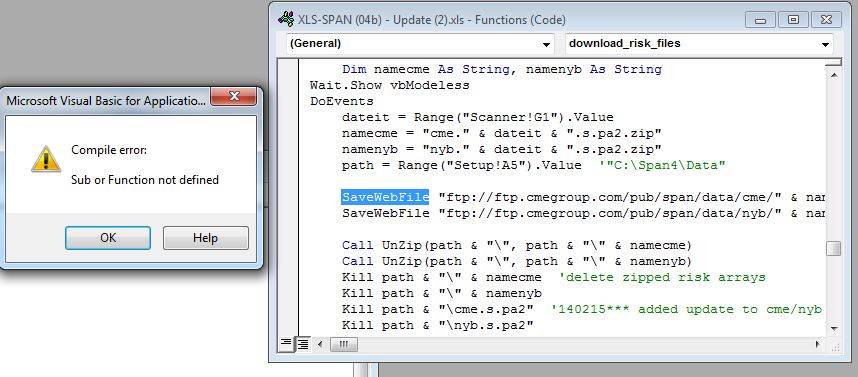The height and width of the screenshot is (377, 858).
Task: Close the Microsoft Visual Basic error dialog
Action: click(234, 96)
